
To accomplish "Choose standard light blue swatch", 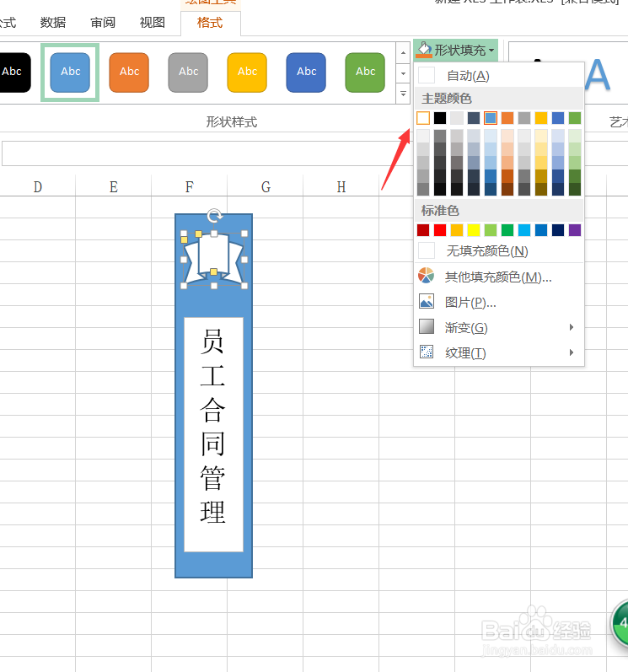I will 524,230.
